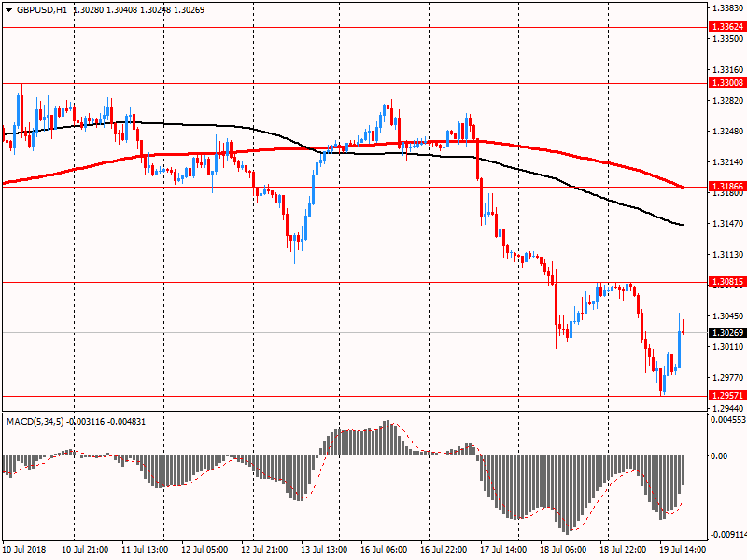The height and width of the screenshot is (560, 747).
Task: Click the 12 Jul 21:00 time label
Action: pos(264,549)
